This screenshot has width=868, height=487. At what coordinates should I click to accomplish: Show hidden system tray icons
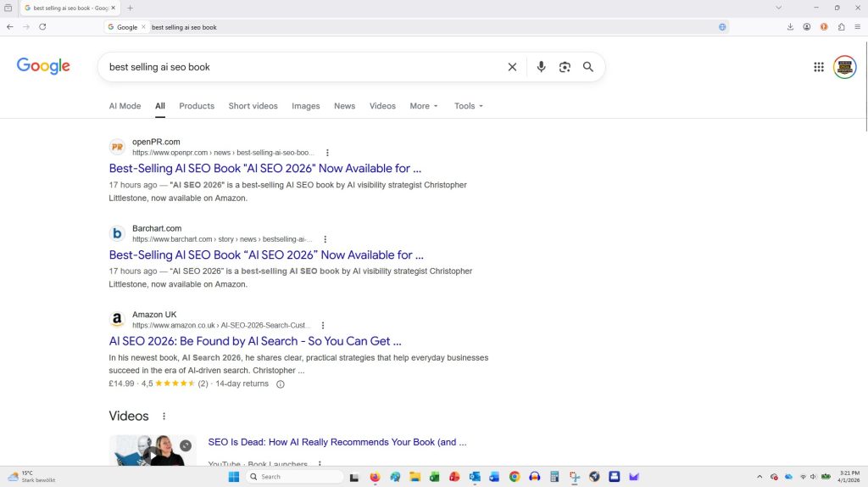pyautogui.click(x=759, y=477)
